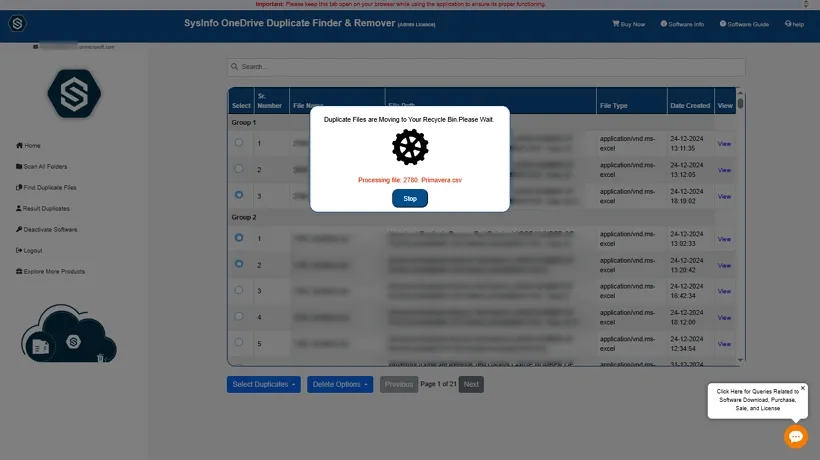Image resolution: width=820 pixels, height=460 pixels.
Task: View the file created at 18:12:00
Action: (x=724, y=318)
